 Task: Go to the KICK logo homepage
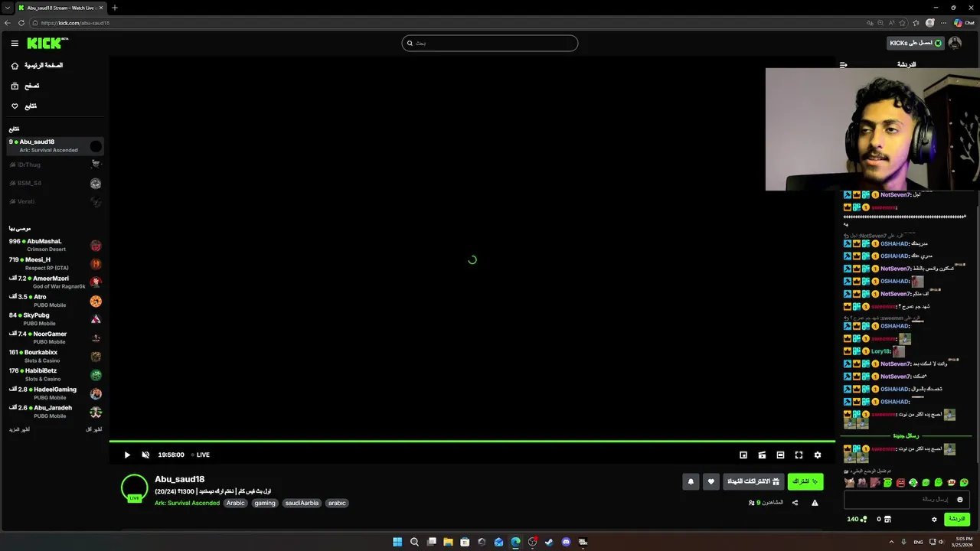click(47, 44)
